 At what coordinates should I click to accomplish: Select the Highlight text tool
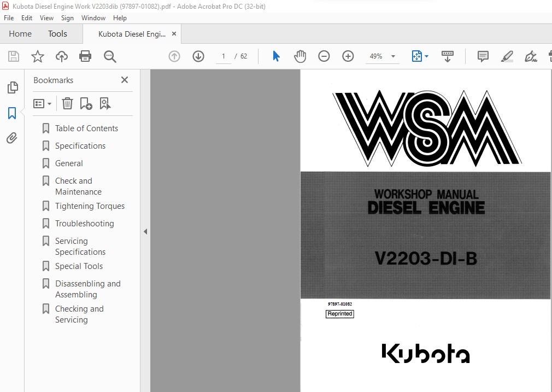click(x=507, y=56)
